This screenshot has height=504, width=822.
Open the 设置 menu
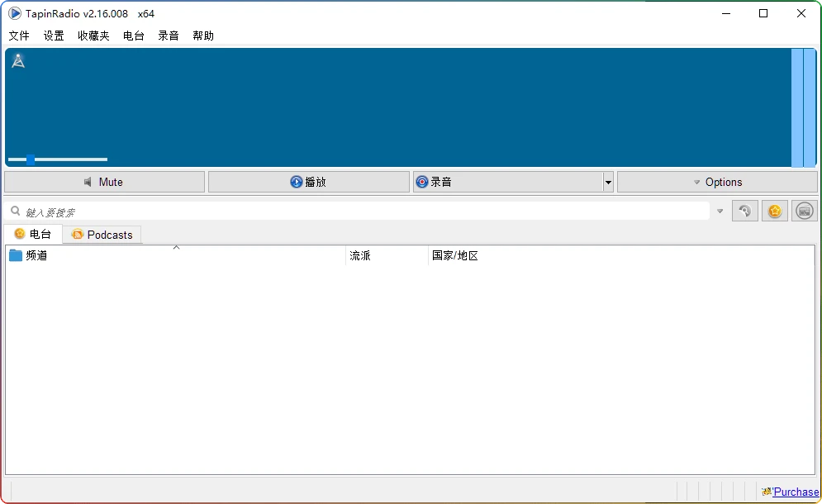tap(54, 36)
